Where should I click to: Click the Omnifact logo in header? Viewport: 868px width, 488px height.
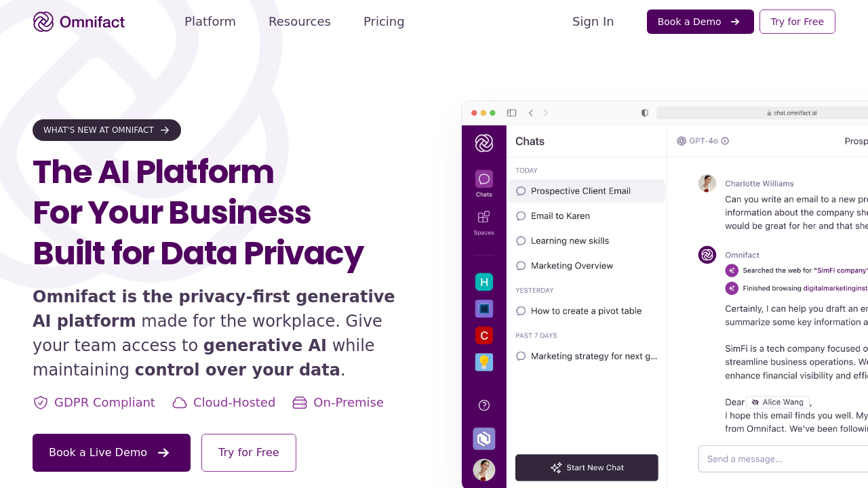(x=79, y=22)
